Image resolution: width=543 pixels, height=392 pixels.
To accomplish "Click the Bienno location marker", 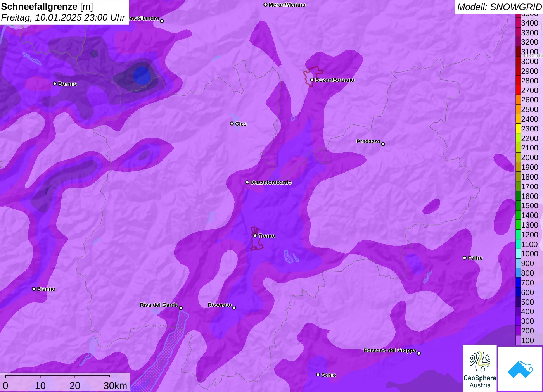I will click(34, 289).
